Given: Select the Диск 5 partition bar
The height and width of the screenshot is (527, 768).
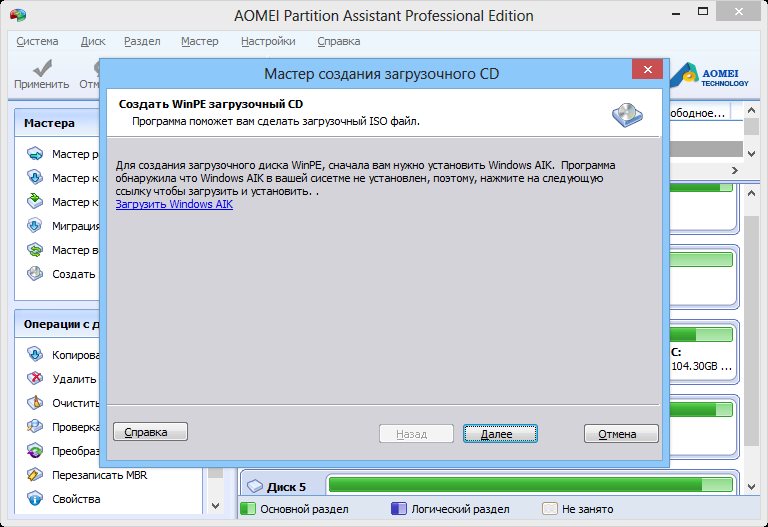Looking at the screenshot, I should pos(530,486).
